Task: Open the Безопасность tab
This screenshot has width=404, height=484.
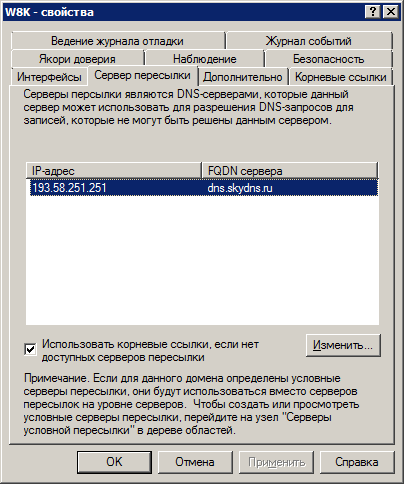Action: (x=328, y=59)
